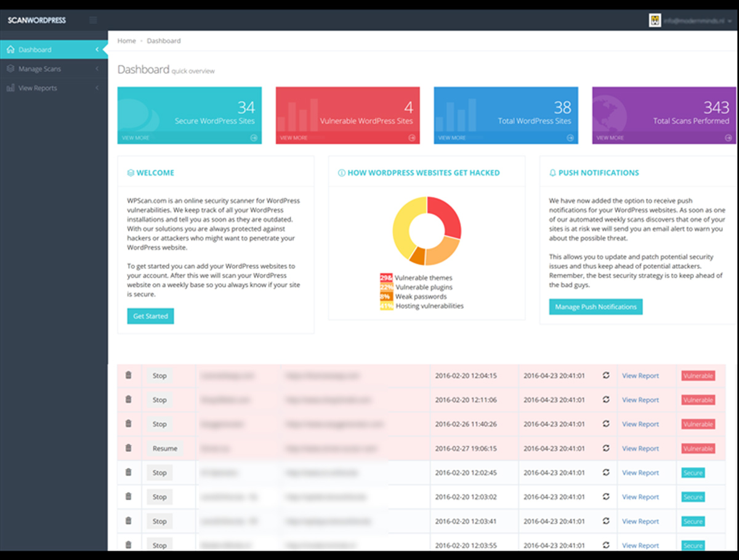Expand the View Reports submenu chevron
This screenshot has width=739, height=560.
click(97, 88)
